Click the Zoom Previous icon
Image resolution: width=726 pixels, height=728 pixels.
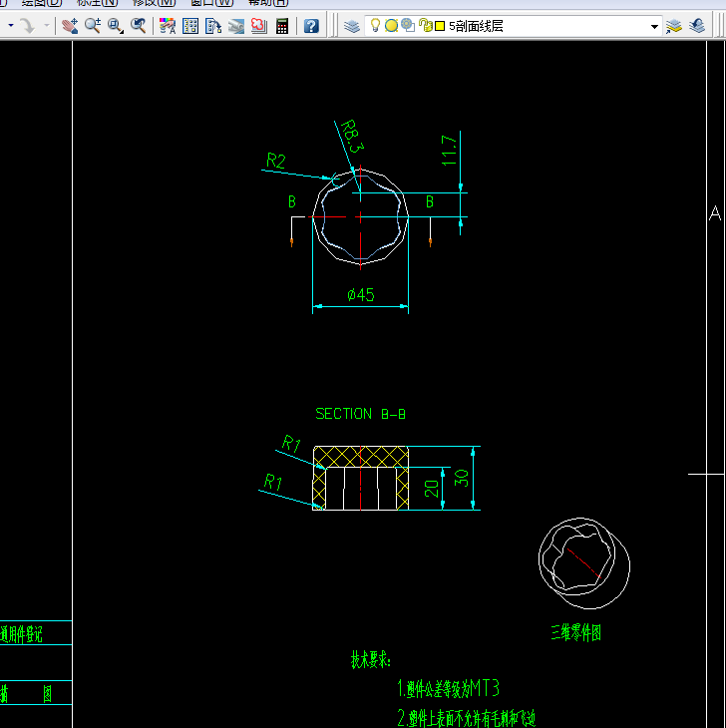(x=139, y=26)
